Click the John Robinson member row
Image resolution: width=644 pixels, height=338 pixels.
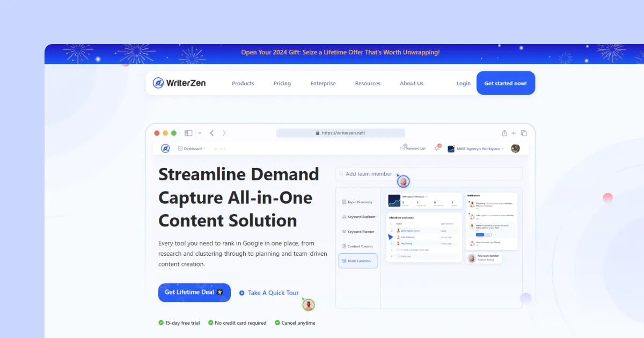[424, 237]
